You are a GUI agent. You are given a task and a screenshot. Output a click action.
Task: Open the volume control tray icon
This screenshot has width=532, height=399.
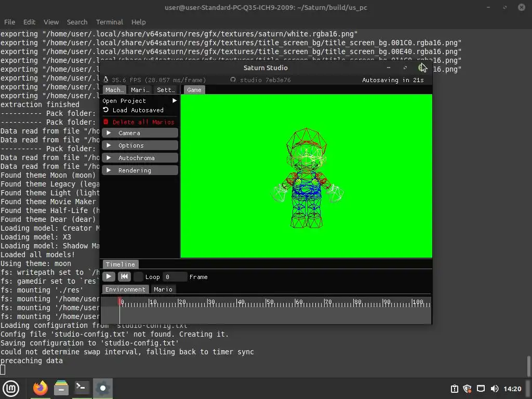pos(495,389)
